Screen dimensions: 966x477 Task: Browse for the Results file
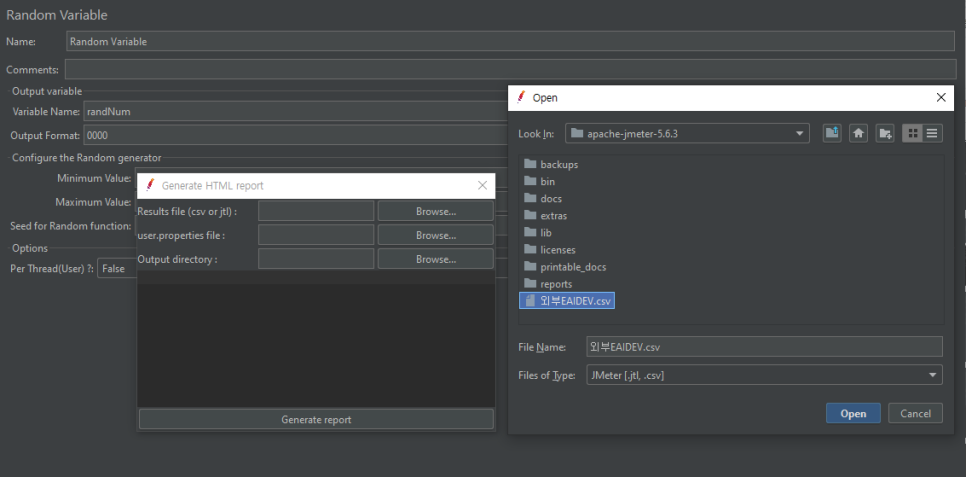(436, 211)
